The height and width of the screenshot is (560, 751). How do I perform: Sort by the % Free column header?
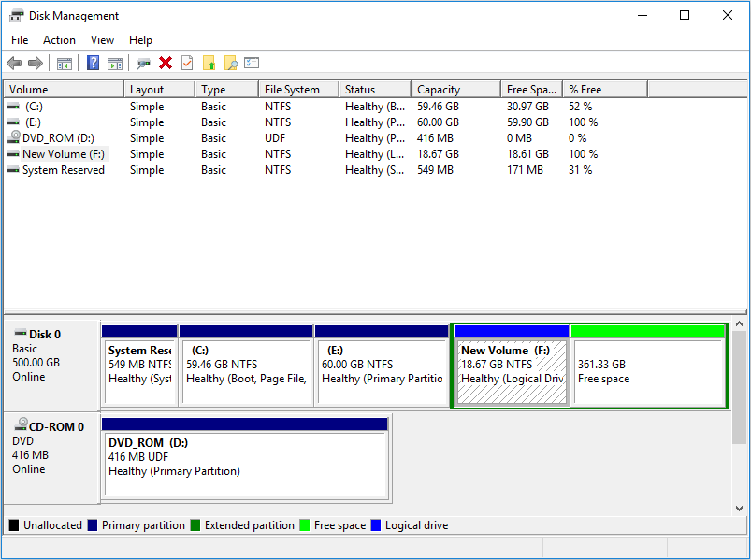point(605,90)
